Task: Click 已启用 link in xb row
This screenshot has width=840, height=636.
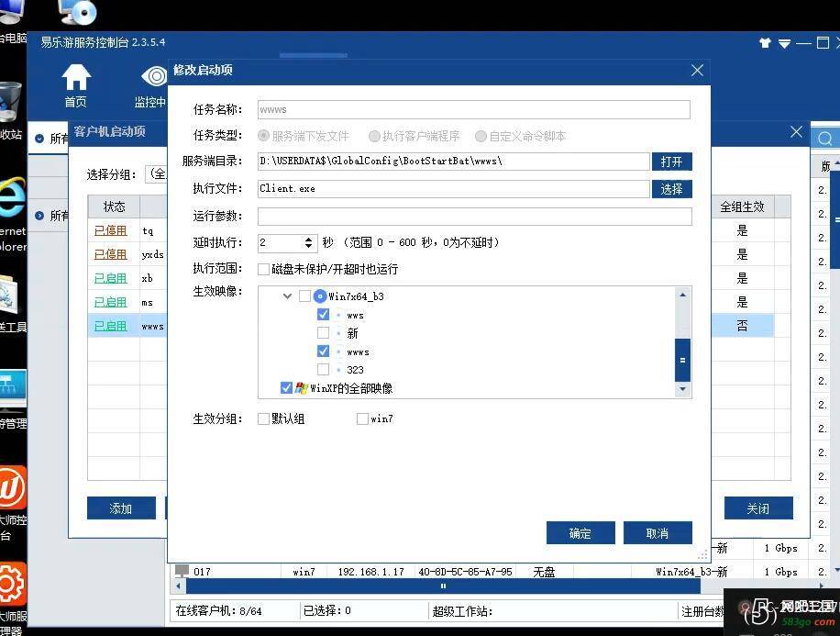Action: (x=110, y=278)
